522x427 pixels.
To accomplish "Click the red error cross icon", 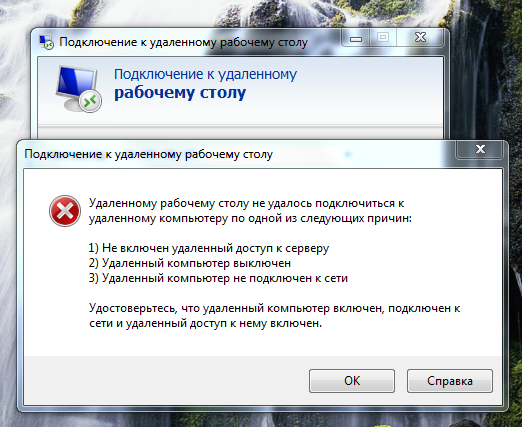I will click(65, 211).
